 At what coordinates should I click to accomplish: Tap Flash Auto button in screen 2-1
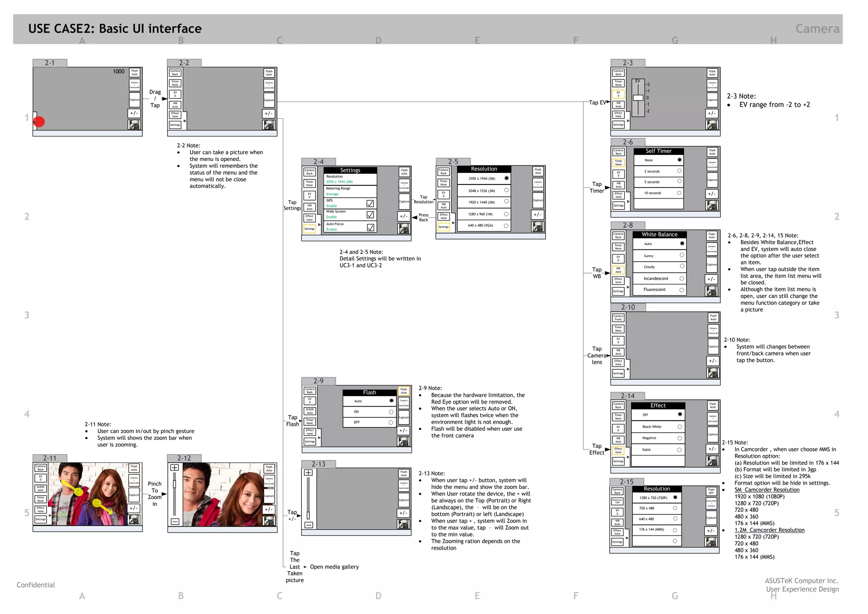coord(134,73)
